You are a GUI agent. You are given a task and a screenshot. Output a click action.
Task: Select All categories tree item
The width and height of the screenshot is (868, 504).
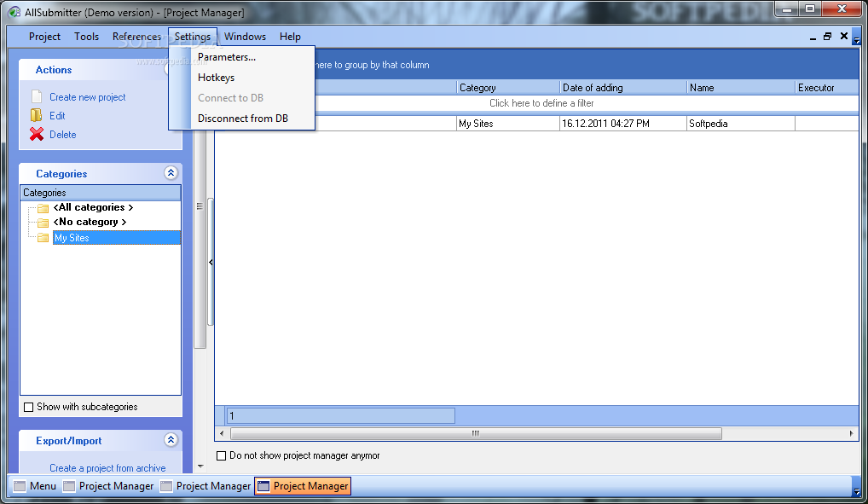point(93,207)
